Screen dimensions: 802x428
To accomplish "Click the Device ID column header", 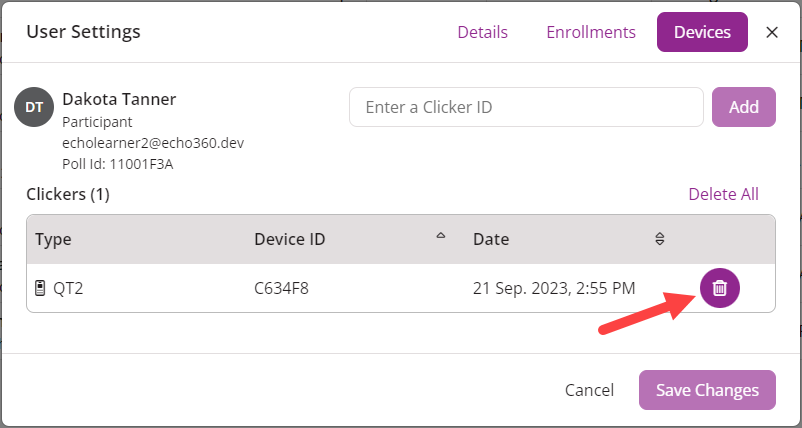I will 290,239.
